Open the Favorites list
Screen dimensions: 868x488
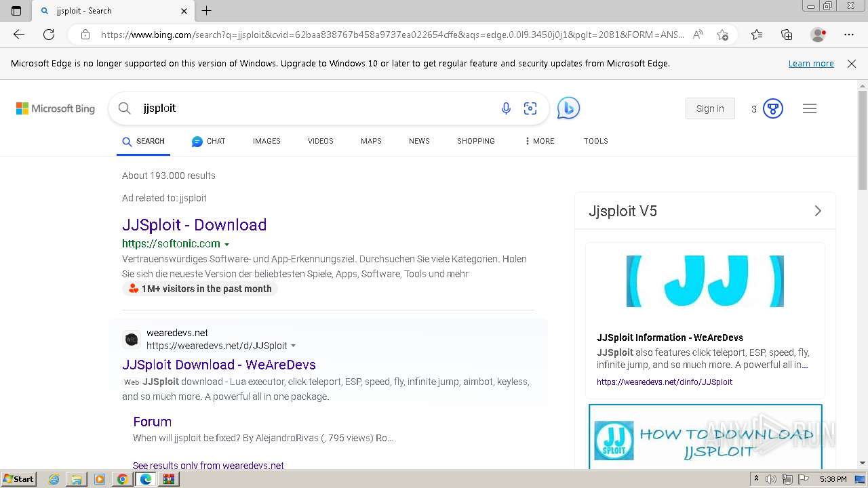[757, 35]
